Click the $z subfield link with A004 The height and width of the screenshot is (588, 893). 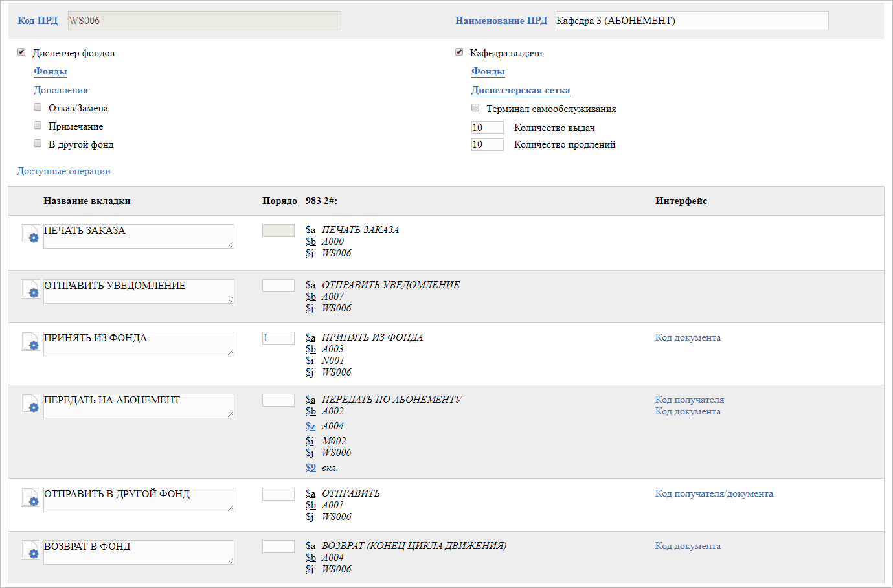click(310, 426)
